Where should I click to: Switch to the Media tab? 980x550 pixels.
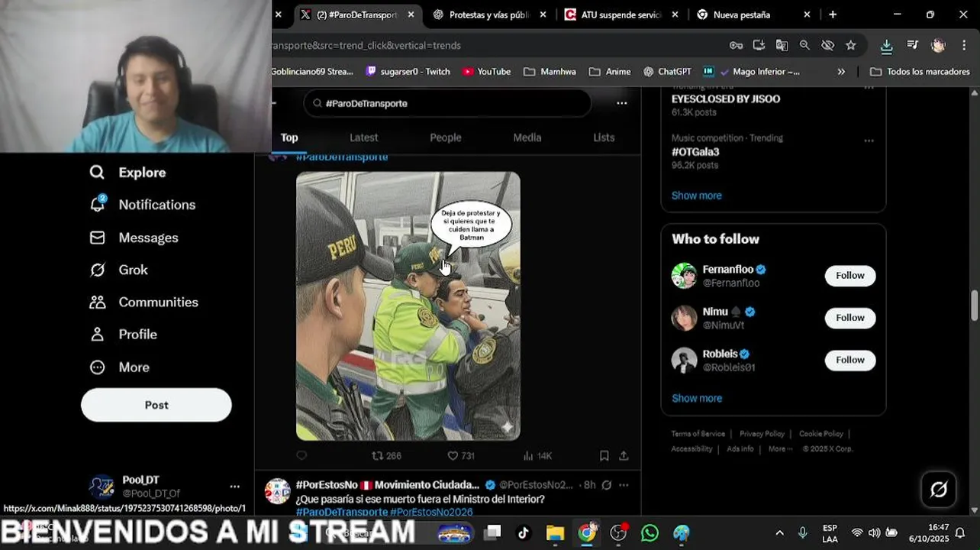(527, 137)
